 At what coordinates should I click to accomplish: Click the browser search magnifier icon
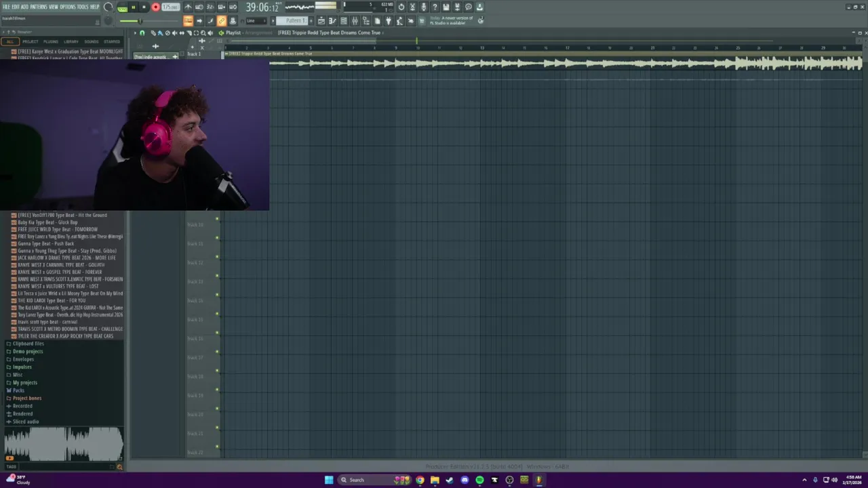click(x=120, y=466)
